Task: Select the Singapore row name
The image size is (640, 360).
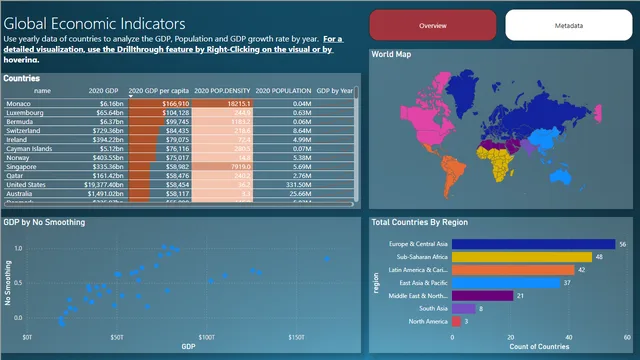Action: 21,167
